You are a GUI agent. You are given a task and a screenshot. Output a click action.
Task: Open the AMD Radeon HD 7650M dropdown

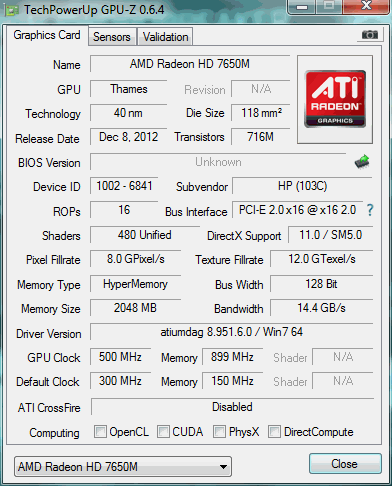coord(123,467)
